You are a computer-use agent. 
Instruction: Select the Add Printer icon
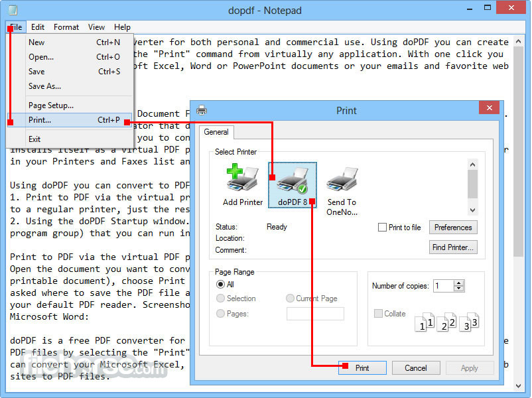[x=242, y=185]
